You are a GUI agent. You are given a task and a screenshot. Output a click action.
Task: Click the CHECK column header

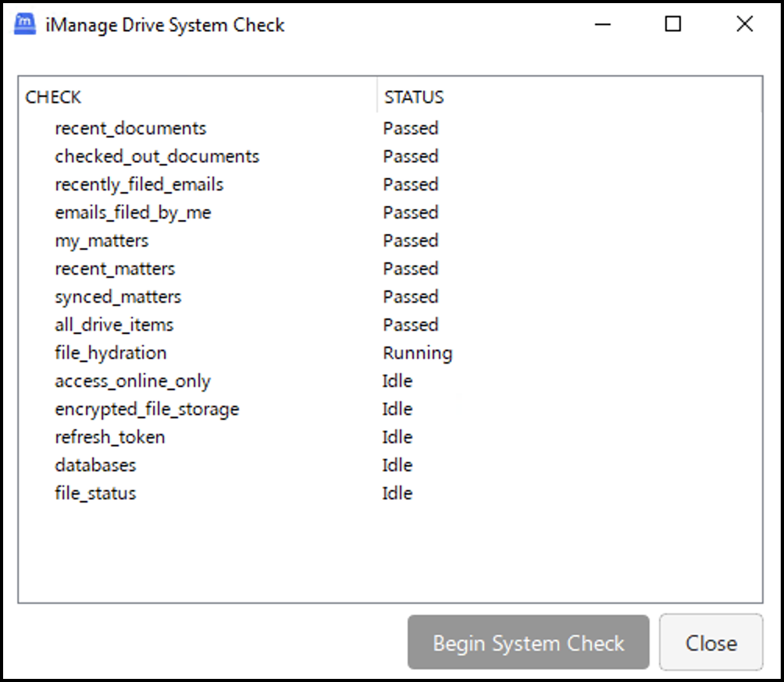53,97
